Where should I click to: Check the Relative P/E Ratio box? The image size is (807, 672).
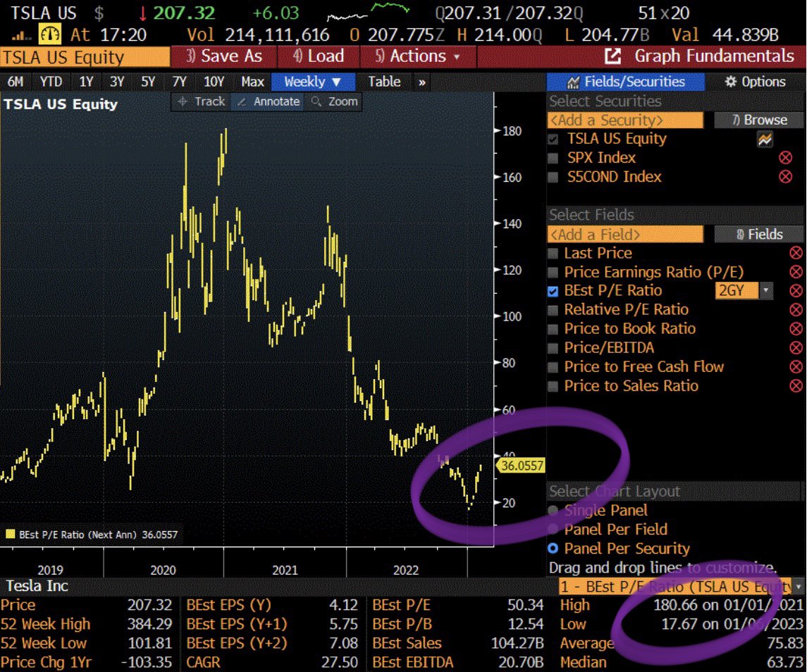point(553,310)
